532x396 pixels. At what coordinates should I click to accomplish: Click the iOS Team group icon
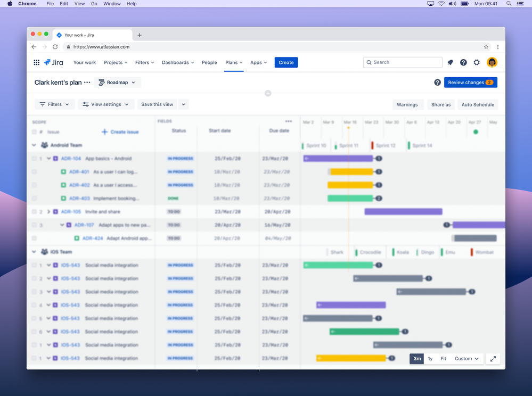[x=44, y=252]
